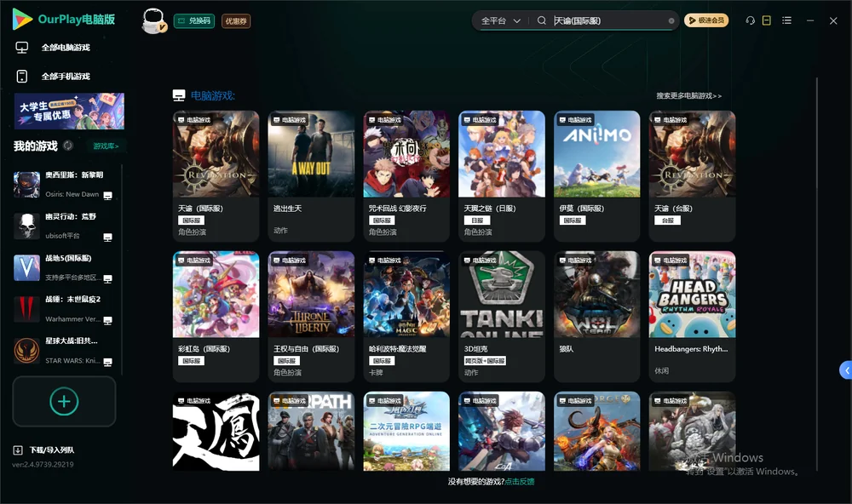Screen dimensions: 852x504
Task: Open the 极速会员 VIP button
Action: click(705, 20)
